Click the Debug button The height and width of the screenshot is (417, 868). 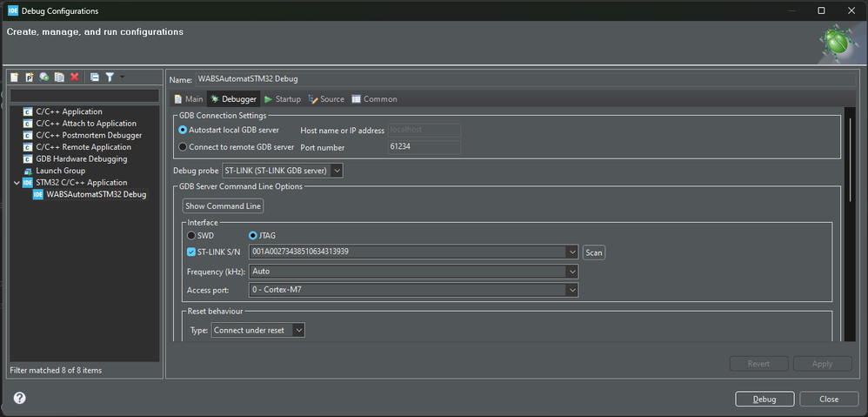pyautogui.click(x=765, y=399)
